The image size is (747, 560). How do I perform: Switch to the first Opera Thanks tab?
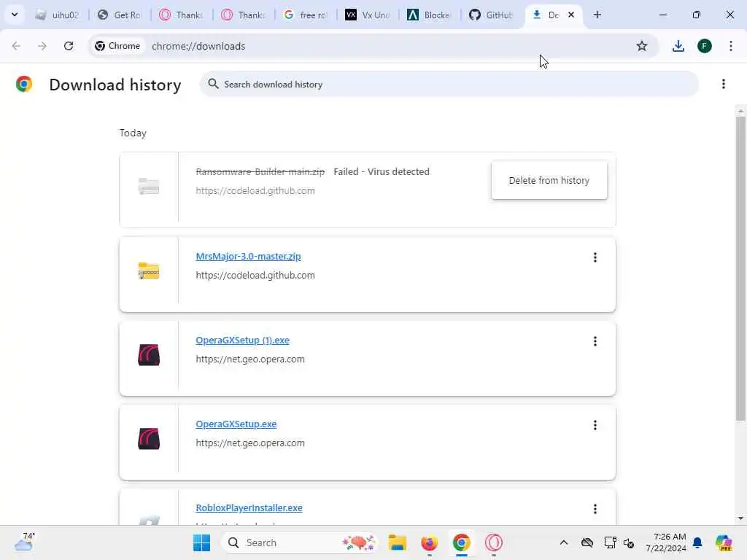[x=182, y=15]
